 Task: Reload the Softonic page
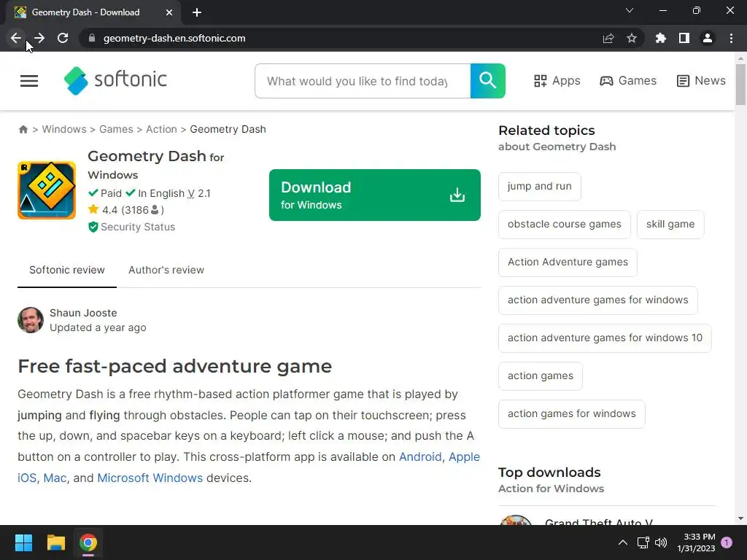pos(63,38)
